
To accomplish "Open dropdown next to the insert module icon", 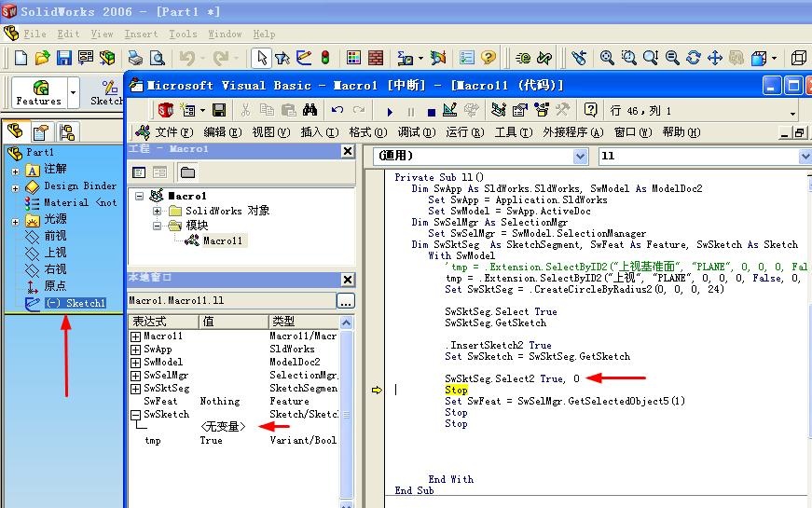I will coord(202,110).
